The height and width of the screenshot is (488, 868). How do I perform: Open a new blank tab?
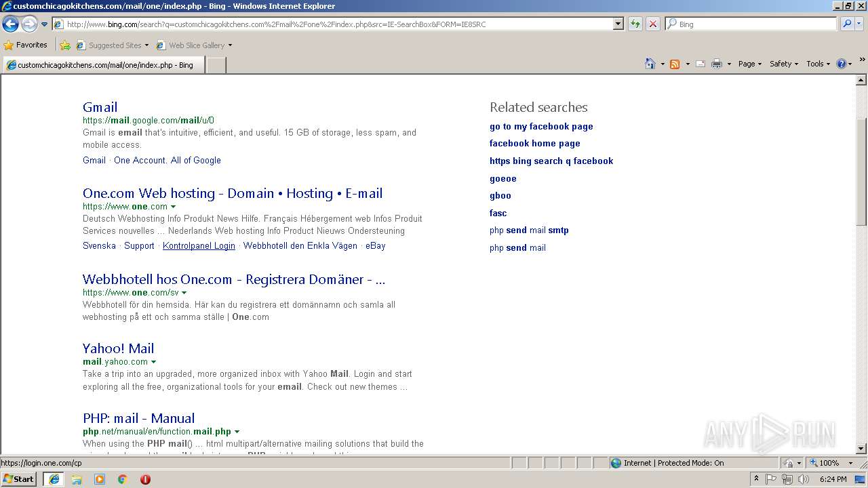(x=216, y=65)
